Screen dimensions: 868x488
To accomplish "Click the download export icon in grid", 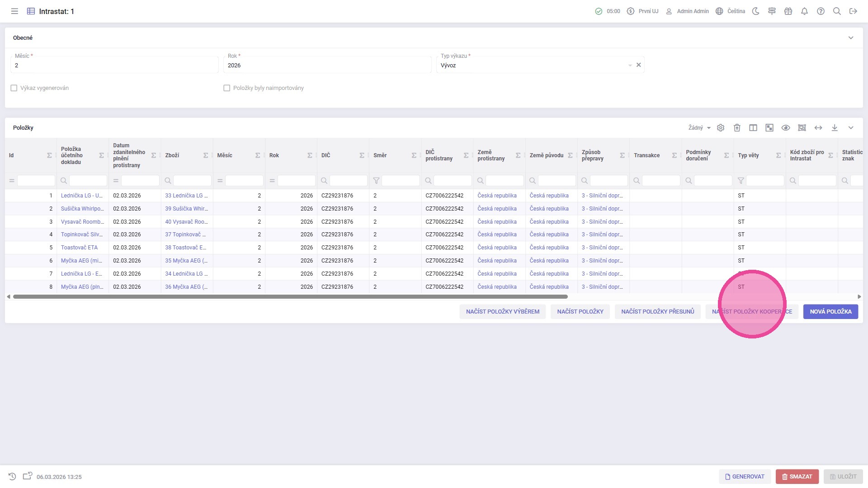I will tap(835, 128).
